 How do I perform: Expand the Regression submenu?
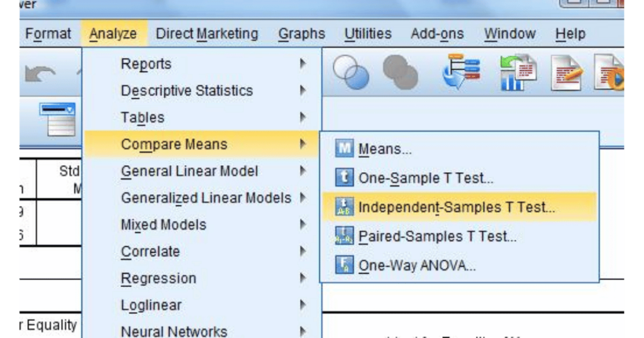(158, 278)
